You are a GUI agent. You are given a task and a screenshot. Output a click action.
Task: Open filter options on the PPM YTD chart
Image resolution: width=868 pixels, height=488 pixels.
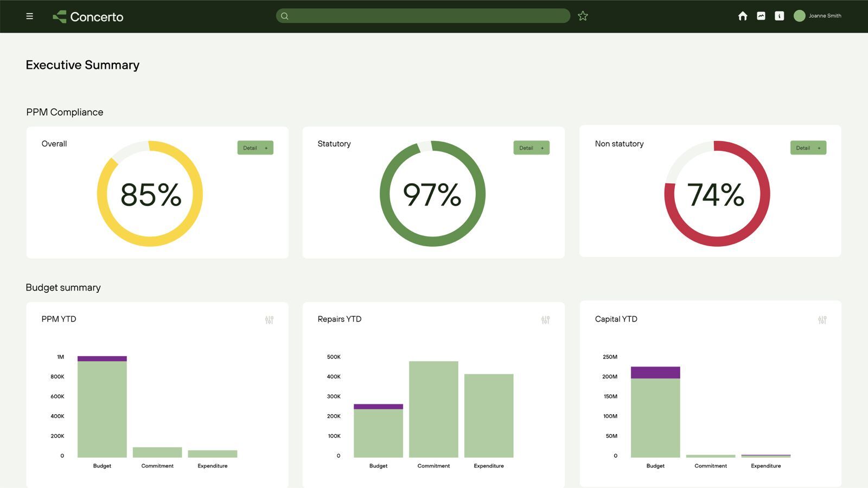(269, 320)
